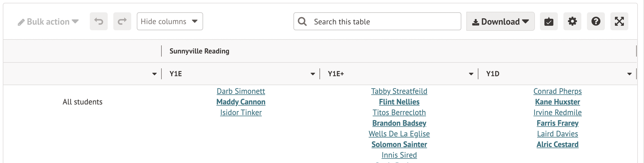Open the Download dropdown button
644x163 pixels.
tap(500, 22)
